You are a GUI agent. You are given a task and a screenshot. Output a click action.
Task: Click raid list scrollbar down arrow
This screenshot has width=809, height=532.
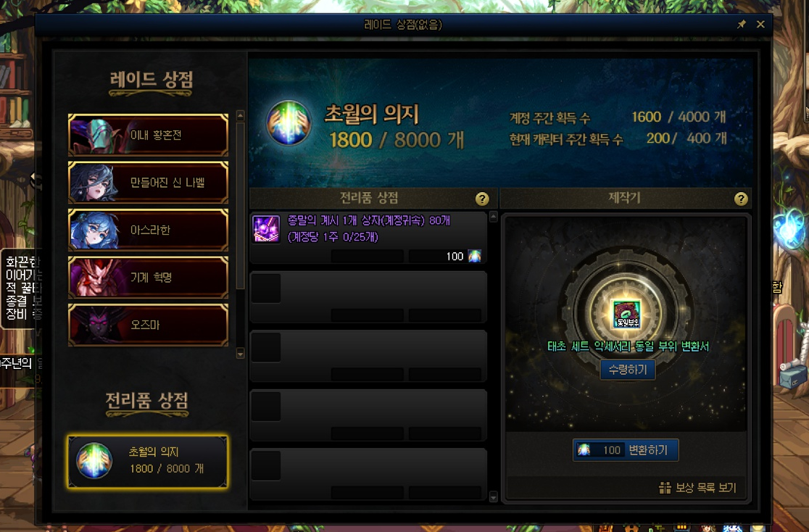[x=240, y=354]
